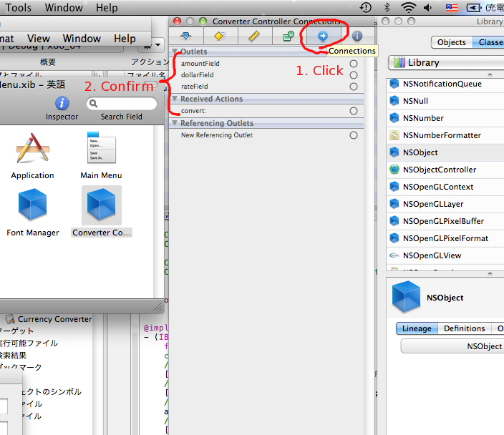Select NSObjectController in the Library list

tap(445, 170)
